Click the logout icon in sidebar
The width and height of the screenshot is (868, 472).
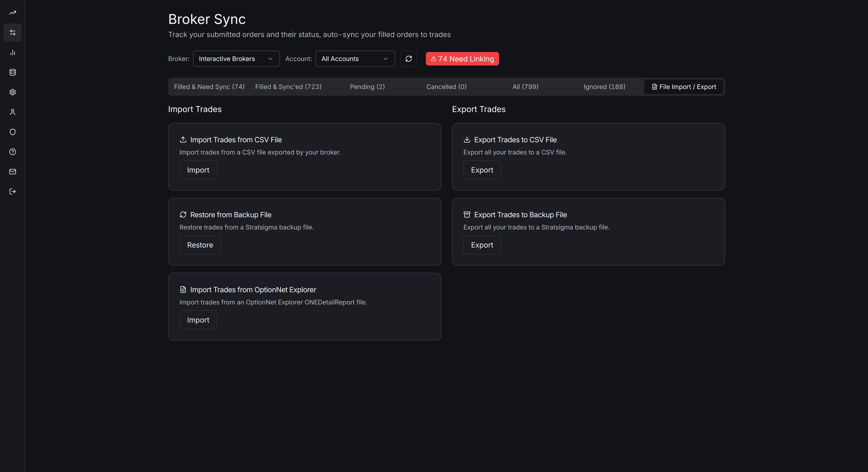pos(13,192)
